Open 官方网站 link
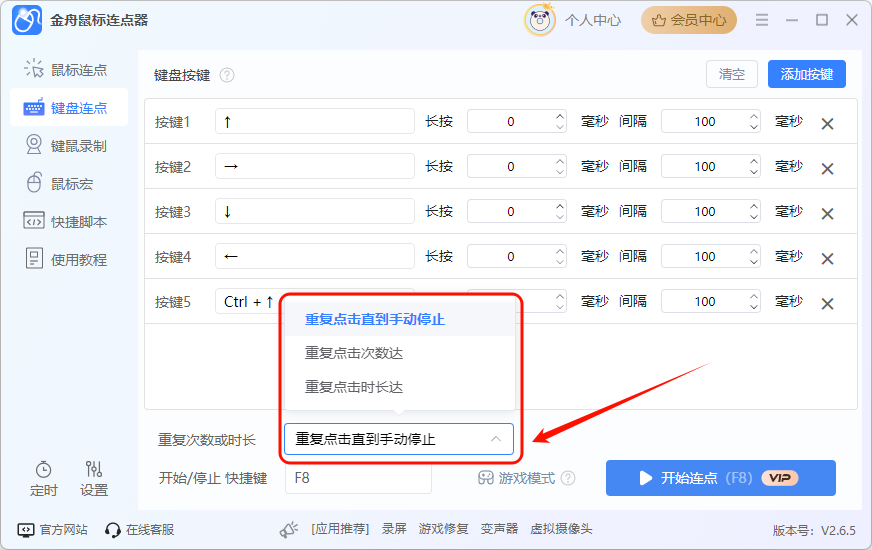 (x=53, y=529)
